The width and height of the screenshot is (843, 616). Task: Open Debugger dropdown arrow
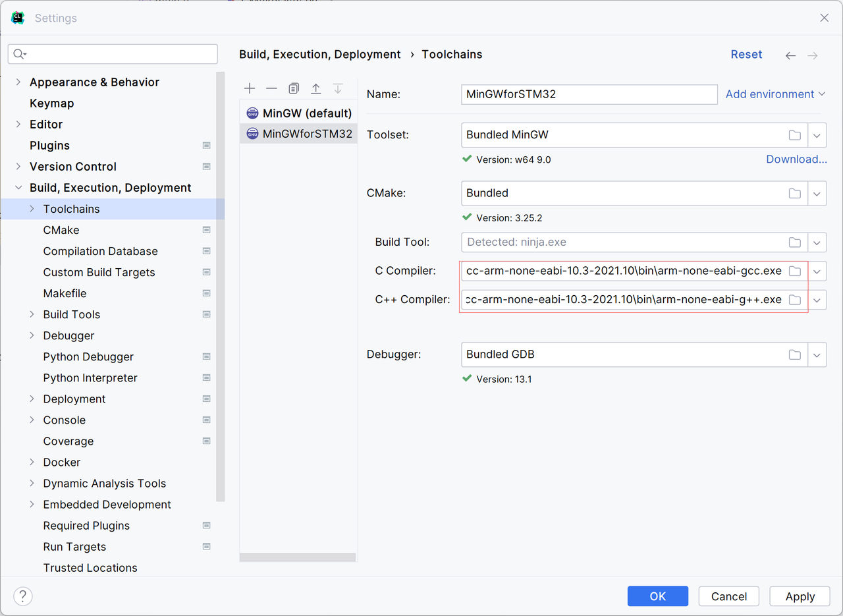pos(817,354)
